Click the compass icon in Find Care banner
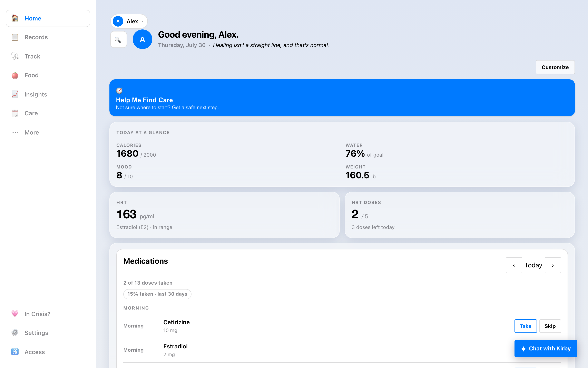This screenshot has height=368, width=588. point(119,91)
